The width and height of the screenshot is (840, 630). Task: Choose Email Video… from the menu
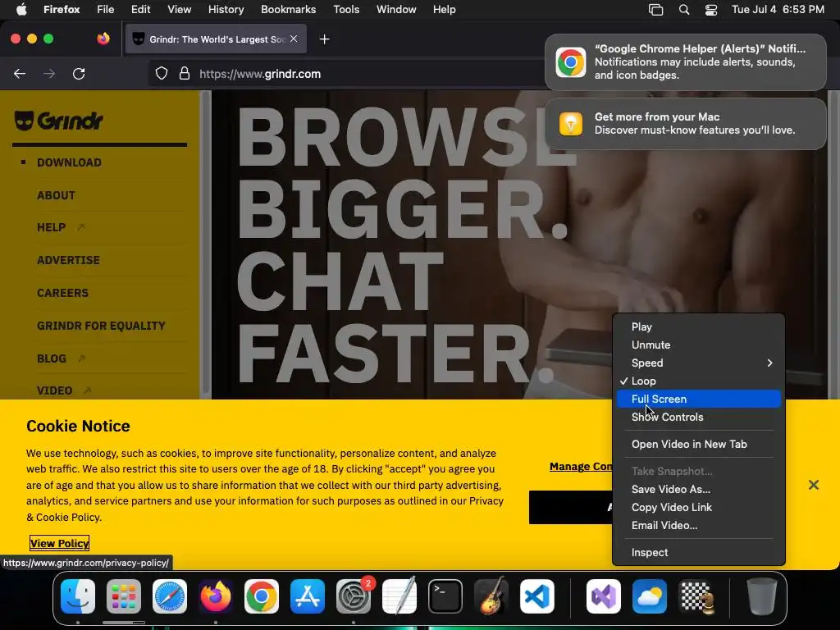pos(699,526)
